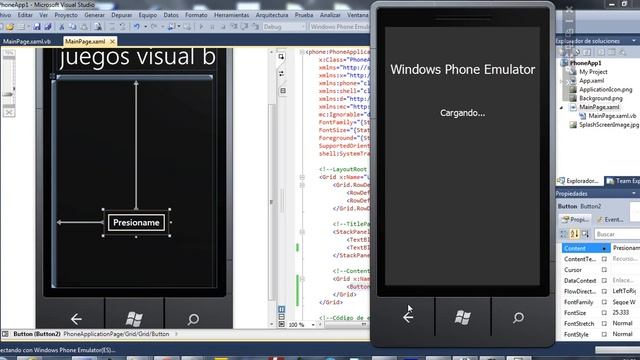This screenshot has height=360, width=640.
Task: Click the swap panes icon in the splitter
Action: pyautogui.click(x=282, y=73)
